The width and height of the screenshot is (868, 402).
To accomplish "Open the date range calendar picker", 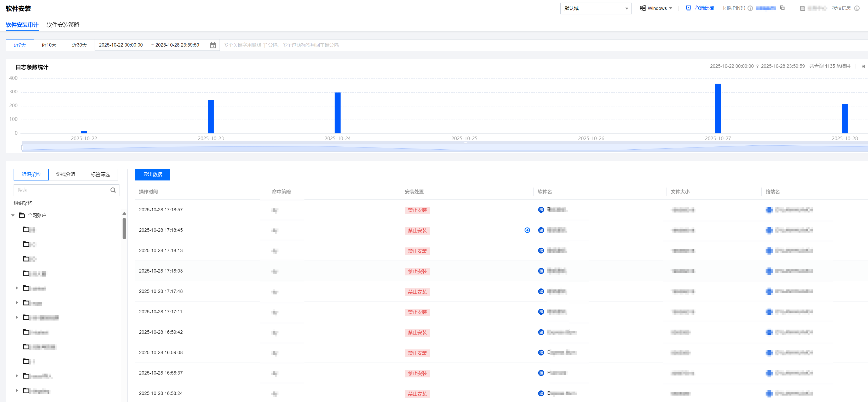I will tap(213, 45).
